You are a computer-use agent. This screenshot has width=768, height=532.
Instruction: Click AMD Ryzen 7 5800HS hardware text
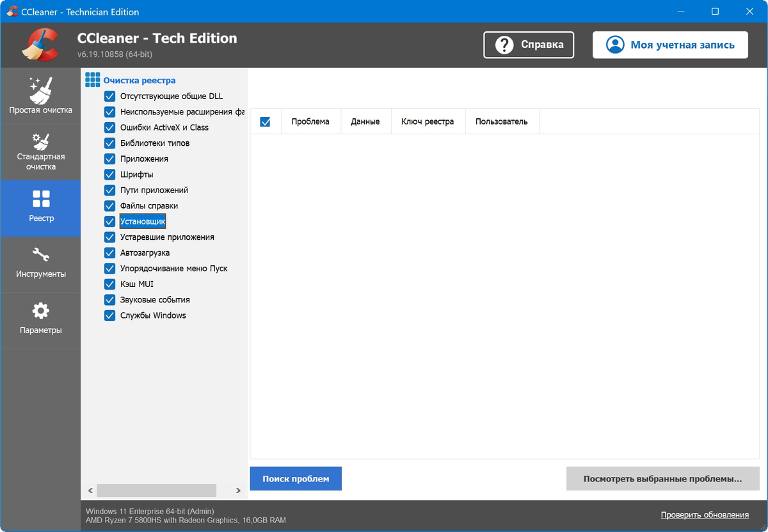pos(186,520)
